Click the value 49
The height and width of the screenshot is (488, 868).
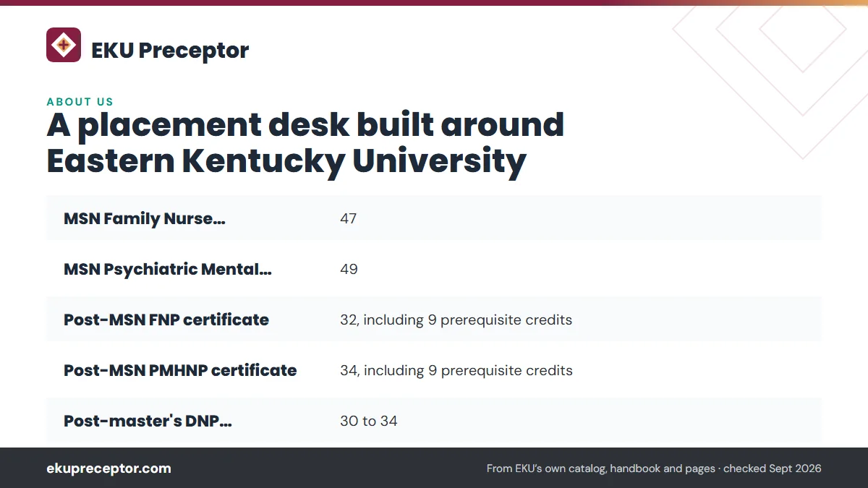[x=349, y=269]
